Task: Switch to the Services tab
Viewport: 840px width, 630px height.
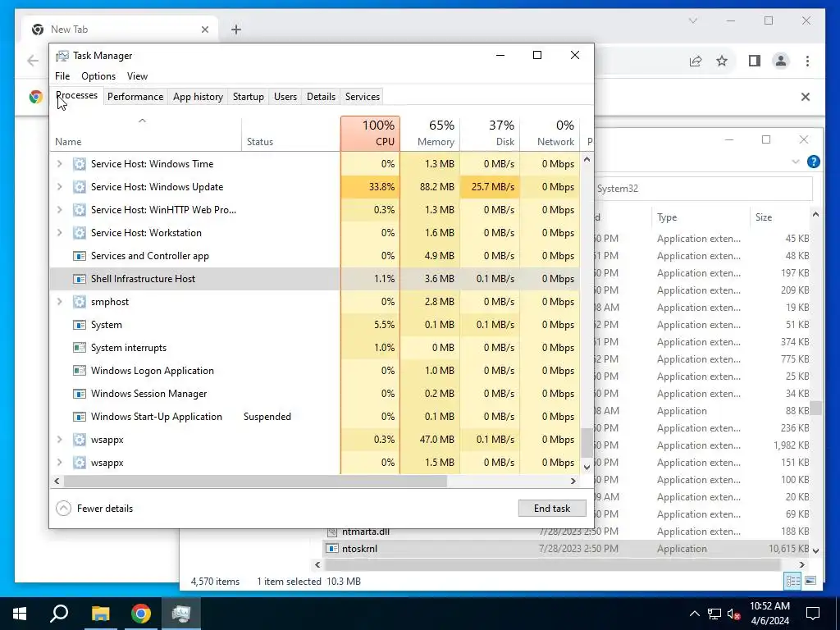Action: [x=362, y=97]
